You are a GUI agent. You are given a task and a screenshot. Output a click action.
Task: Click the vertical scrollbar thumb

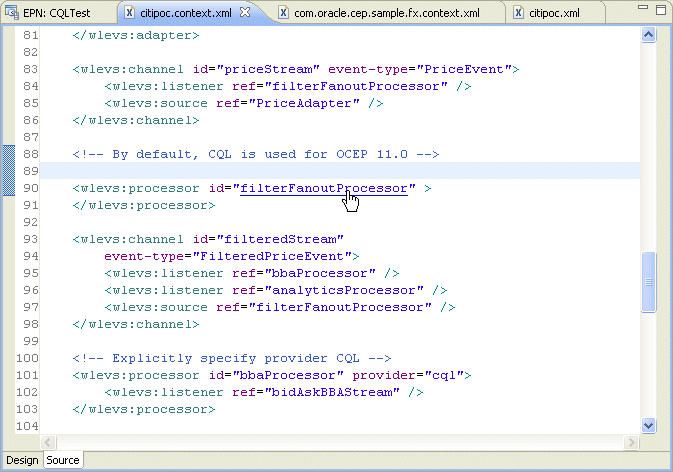pos(649,282)
